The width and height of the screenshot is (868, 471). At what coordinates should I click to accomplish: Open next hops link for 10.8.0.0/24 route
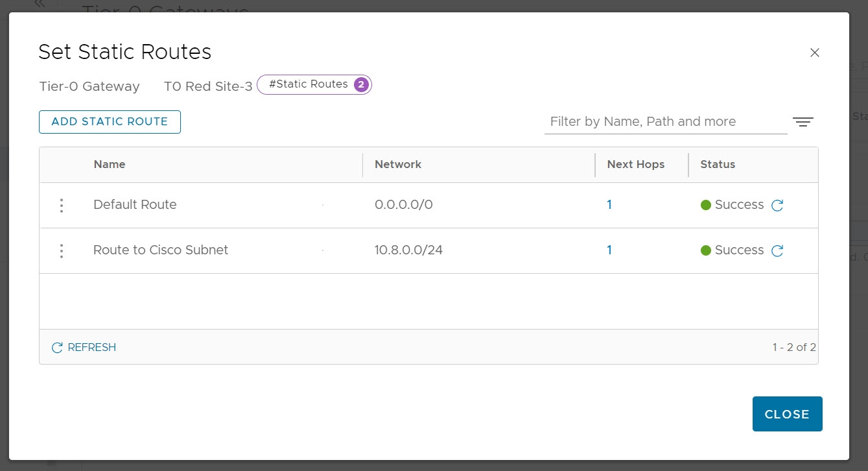tap(609, 250)
